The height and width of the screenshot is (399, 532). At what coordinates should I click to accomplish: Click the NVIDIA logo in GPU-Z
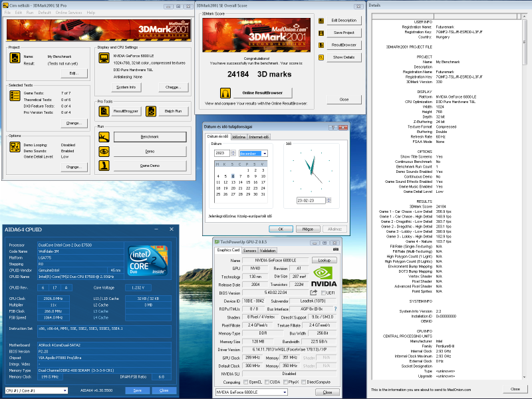[324, 277]
